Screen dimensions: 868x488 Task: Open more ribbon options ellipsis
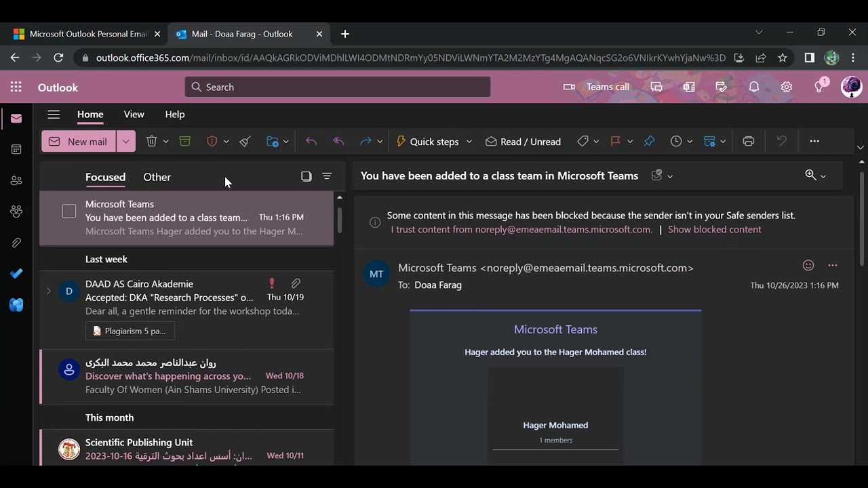[814, 141]
